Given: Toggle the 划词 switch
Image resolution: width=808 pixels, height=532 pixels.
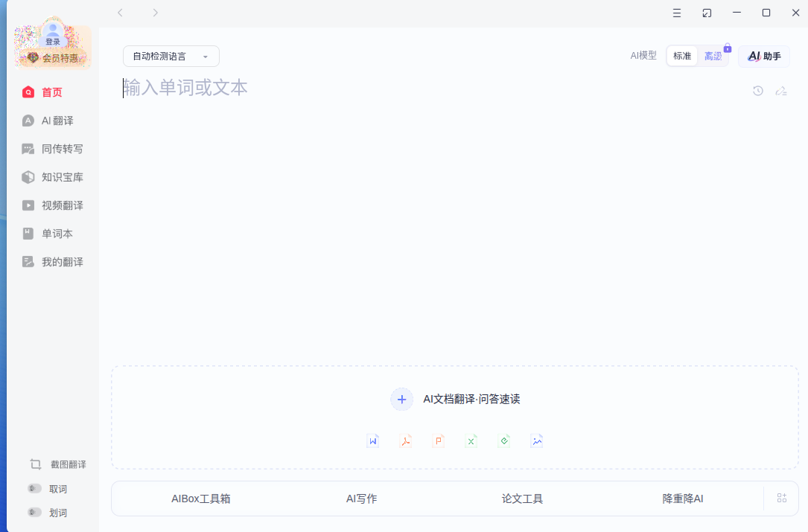Looking at the screenshot, I should (x=34, y=513).
